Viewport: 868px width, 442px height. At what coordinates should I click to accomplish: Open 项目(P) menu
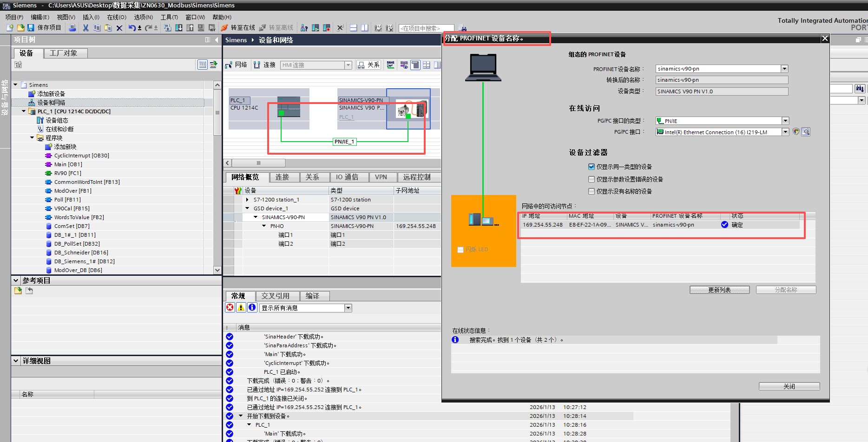14,17
